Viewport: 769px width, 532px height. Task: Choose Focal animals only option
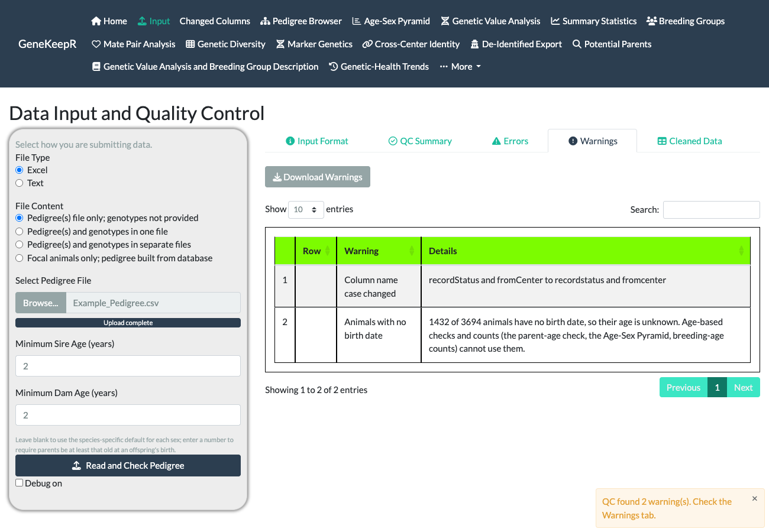point(20,258)
